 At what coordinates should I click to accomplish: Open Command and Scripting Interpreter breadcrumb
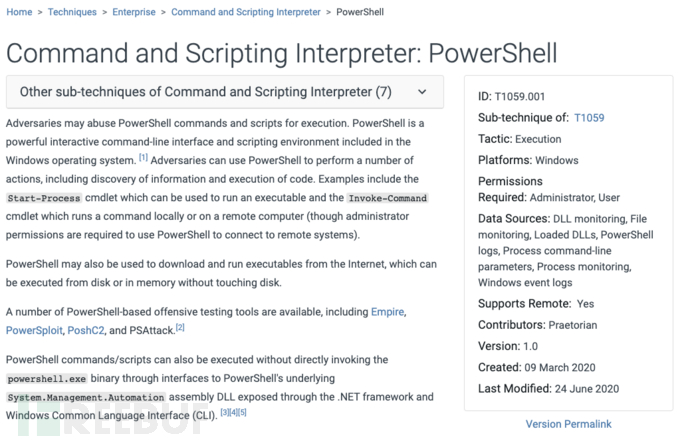coord(246,12)
